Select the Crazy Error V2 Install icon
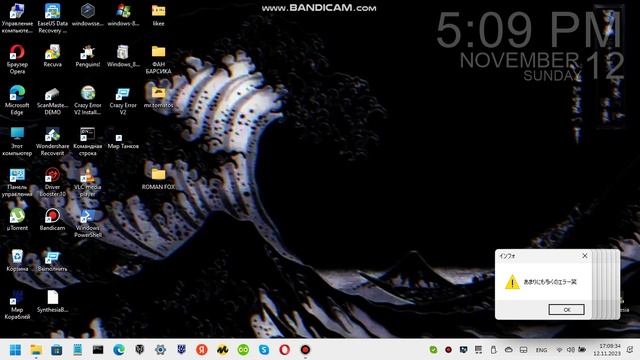Screen dimensions: 640x360 click(x=88, y=100)
